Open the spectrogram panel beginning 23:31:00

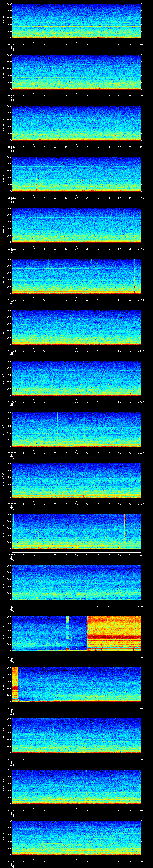[x=76, y=123]
